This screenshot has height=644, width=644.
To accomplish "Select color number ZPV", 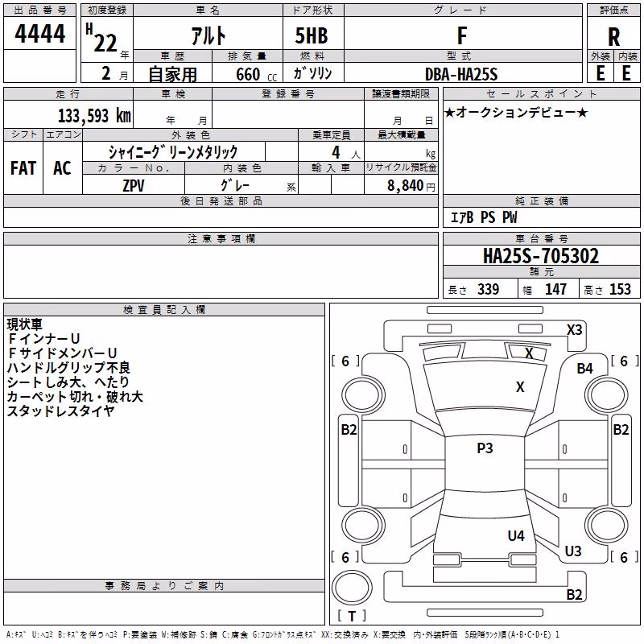I will coord(134,185).
